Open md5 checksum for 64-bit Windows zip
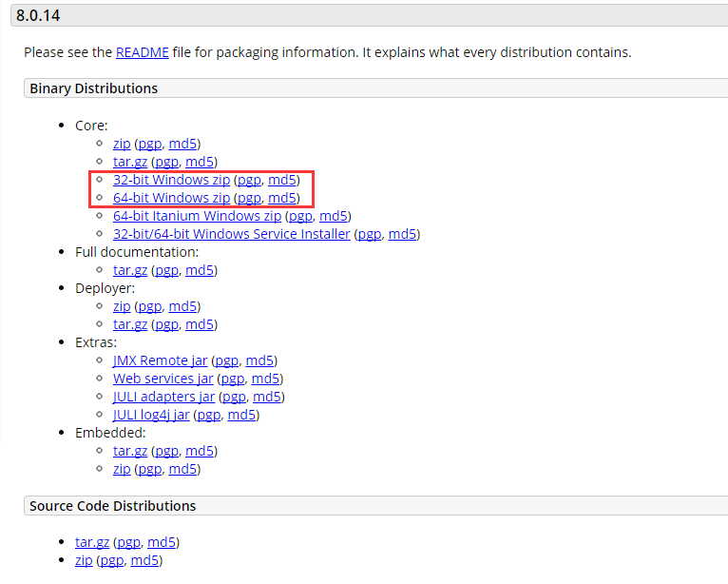 [x=282, y=198]
